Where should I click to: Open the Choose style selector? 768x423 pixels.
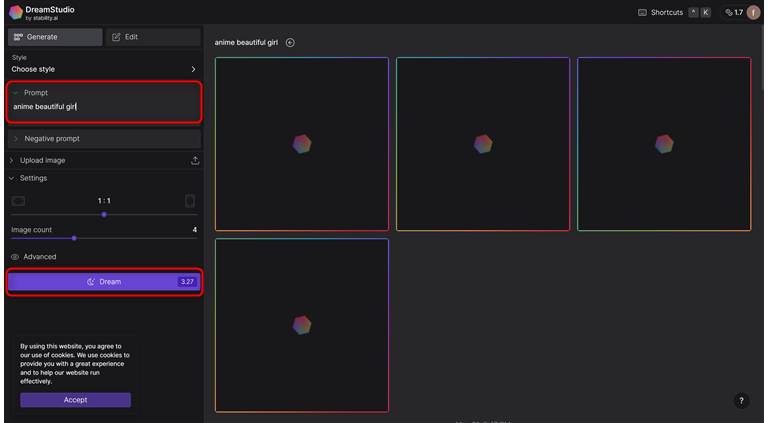[104, 69]
